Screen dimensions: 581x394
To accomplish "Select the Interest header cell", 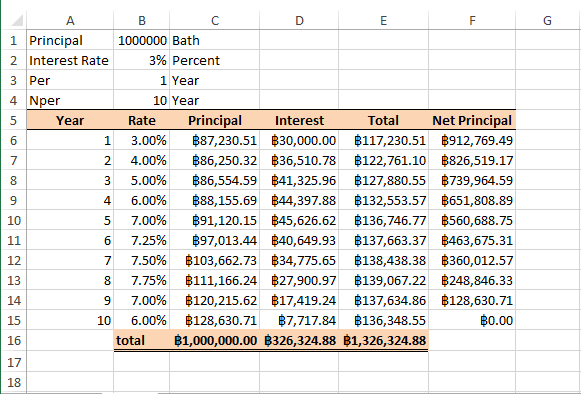I will 299,120.
